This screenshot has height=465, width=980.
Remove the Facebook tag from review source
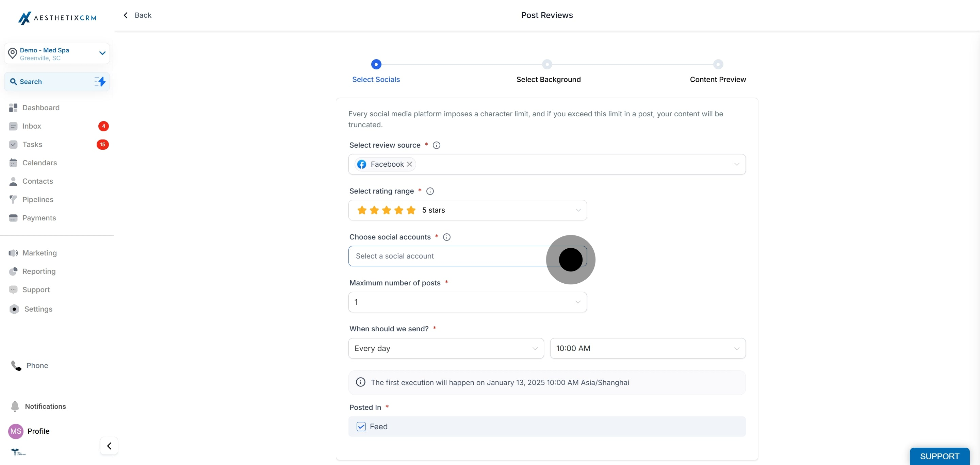tap(409, 164)
